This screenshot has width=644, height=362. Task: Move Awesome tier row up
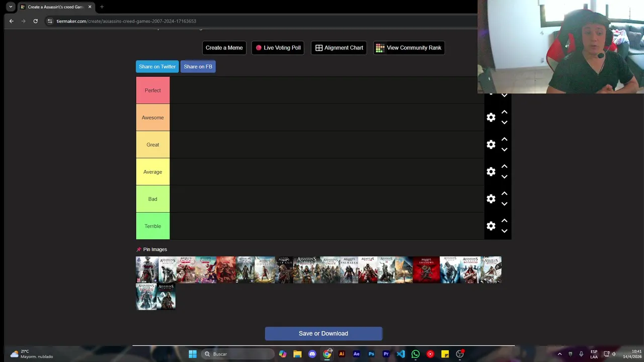point(504,112)
